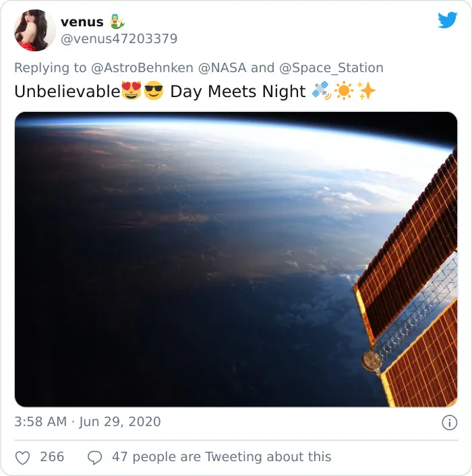Open the @AstroBehnken mention link
472x476 pixels.
pyautogui.click(x=142, y=67)
